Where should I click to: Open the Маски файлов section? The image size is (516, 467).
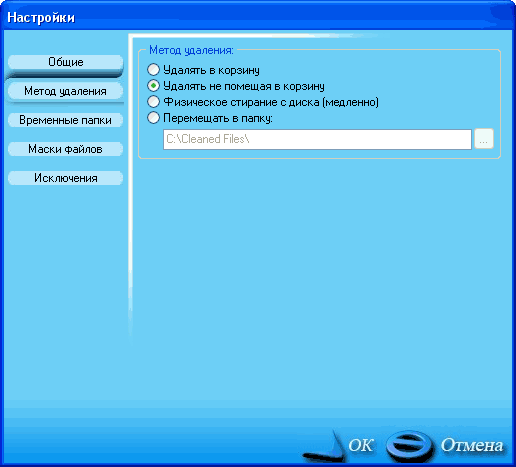(66, 149)
